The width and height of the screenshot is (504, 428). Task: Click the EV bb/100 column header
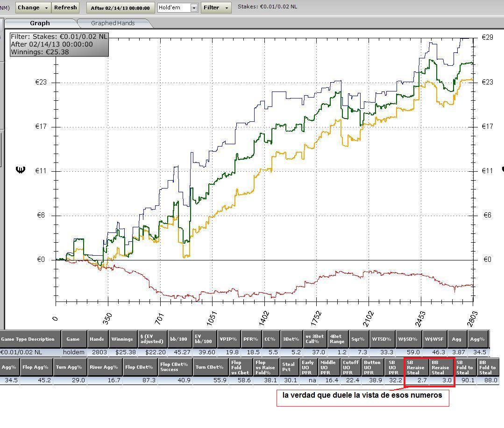coord(205,339)
